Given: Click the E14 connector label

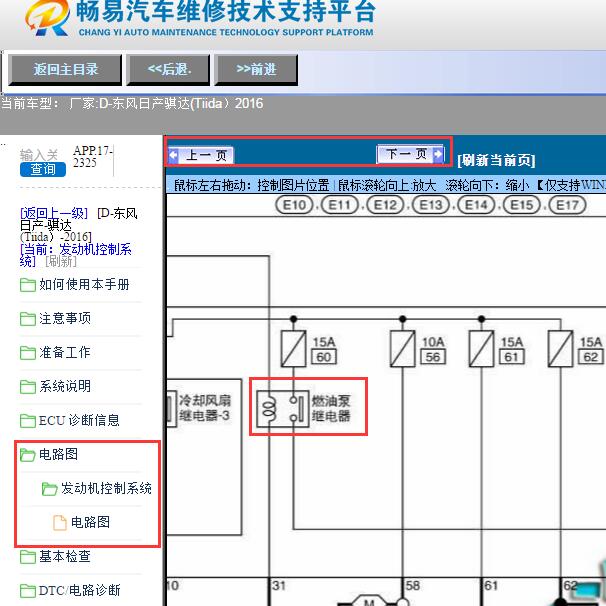Looking at the screenshot, I should [476, 205].
